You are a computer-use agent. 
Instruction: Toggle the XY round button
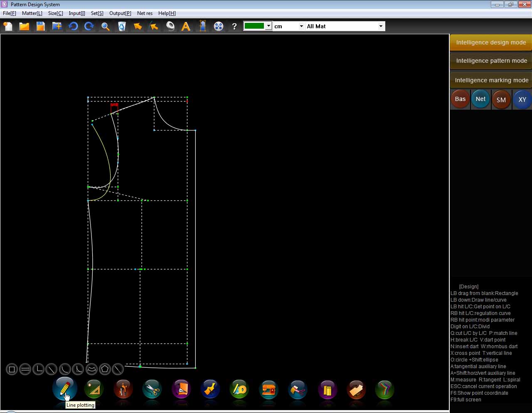pos(522,100)
